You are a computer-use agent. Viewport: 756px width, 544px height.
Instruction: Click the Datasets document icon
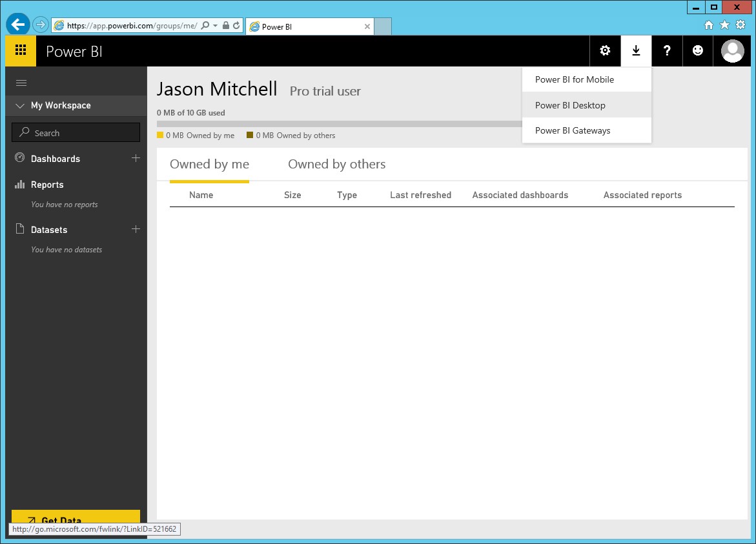coord(20,228)
